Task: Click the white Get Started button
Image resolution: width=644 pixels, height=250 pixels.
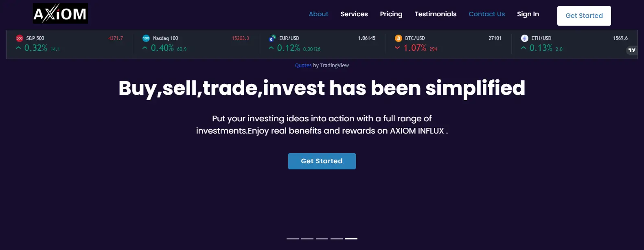Action: tap(584, 16)
